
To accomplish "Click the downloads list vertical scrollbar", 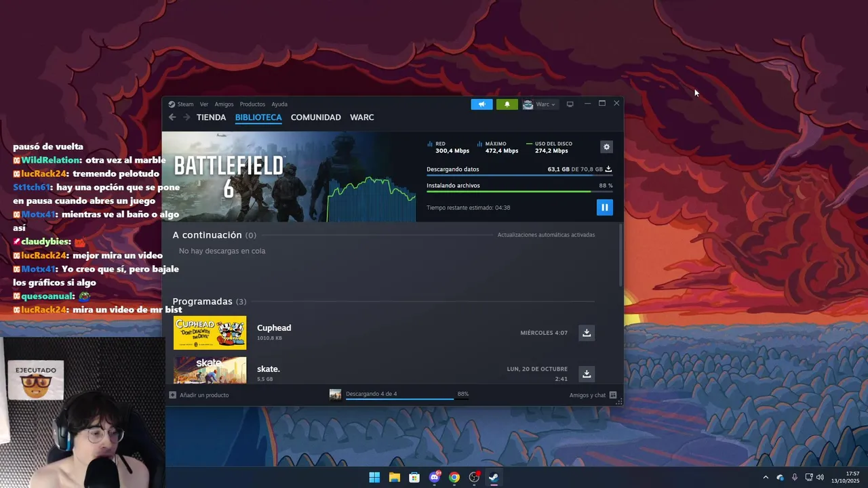I will tap(620, 254).
